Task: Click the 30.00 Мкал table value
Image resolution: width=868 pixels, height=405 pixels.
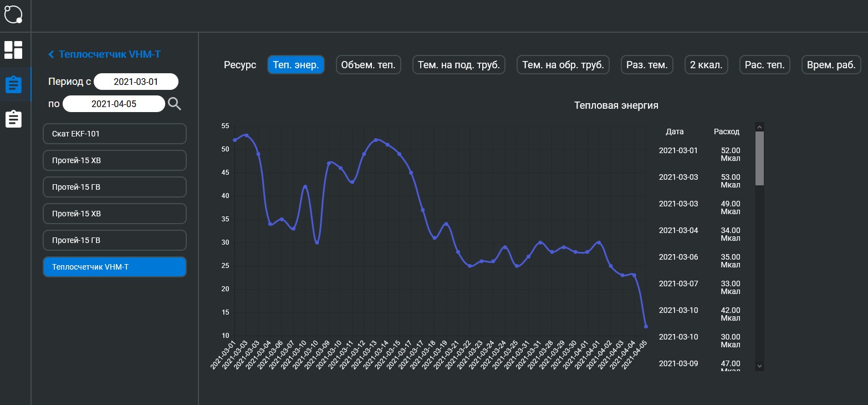Action: [731, 341]
